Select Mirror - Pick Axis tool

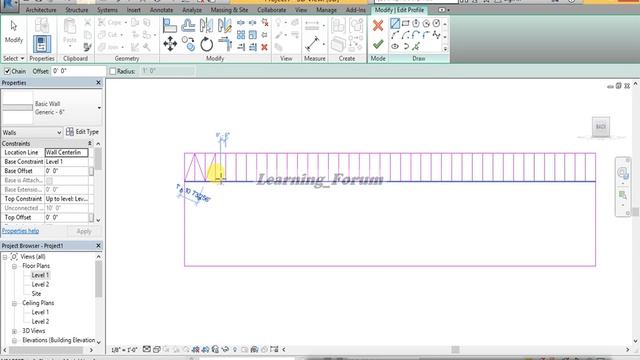(206, 26)
